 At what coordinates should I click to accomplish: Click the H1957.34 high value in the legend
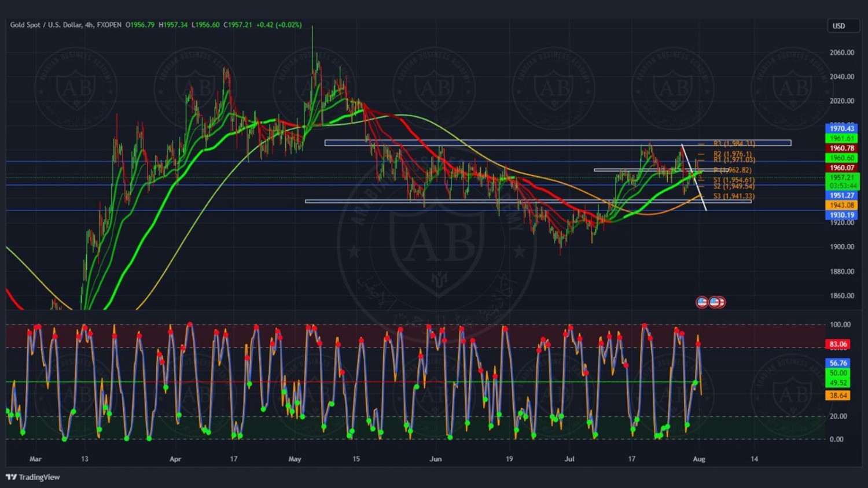click(173, 25)
